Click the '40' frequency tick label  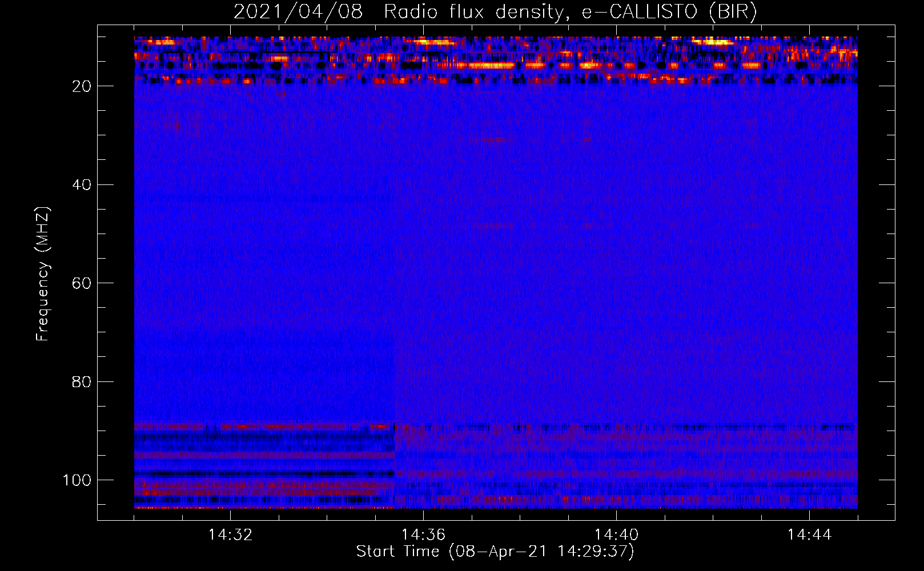pyautogui.click(x=82, y=185)
